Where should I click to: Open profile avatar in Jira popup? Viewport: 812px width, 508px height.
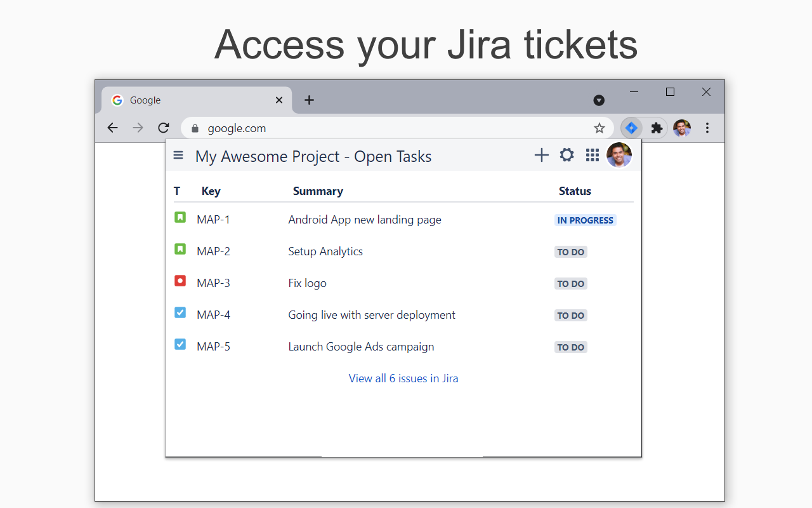[x=619, y=155]
